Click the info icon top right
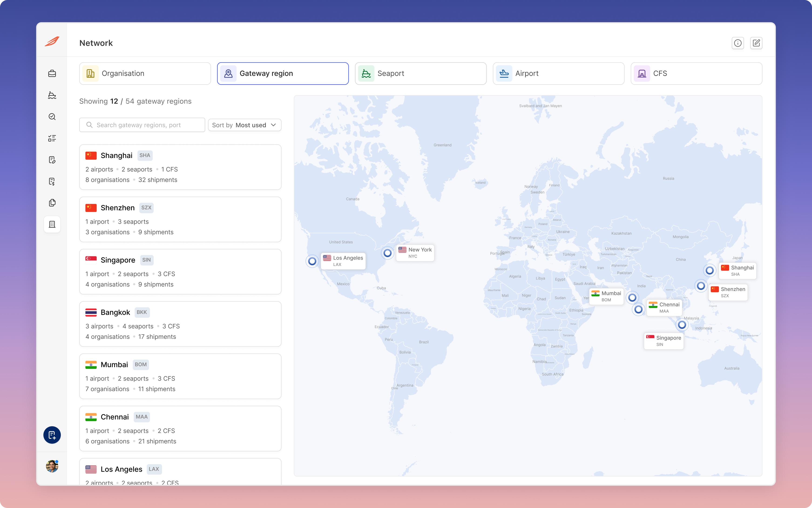 [x=738, y=43]
